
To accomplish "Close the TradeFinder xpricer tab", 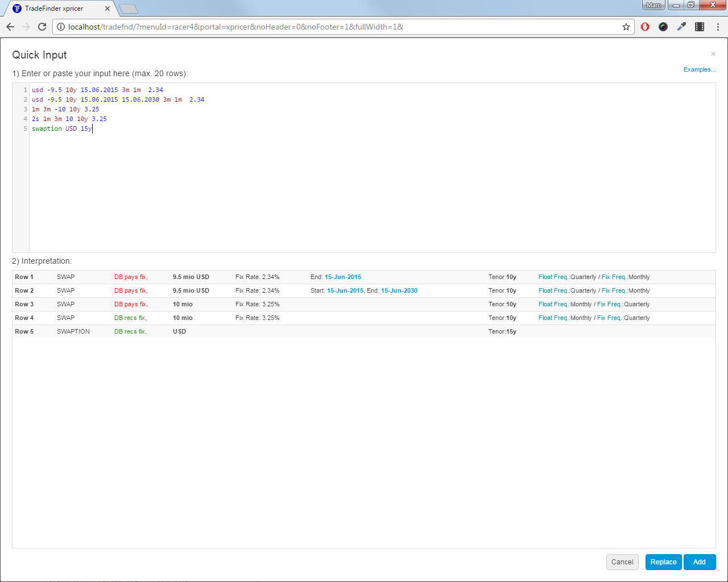I will 107,9.
